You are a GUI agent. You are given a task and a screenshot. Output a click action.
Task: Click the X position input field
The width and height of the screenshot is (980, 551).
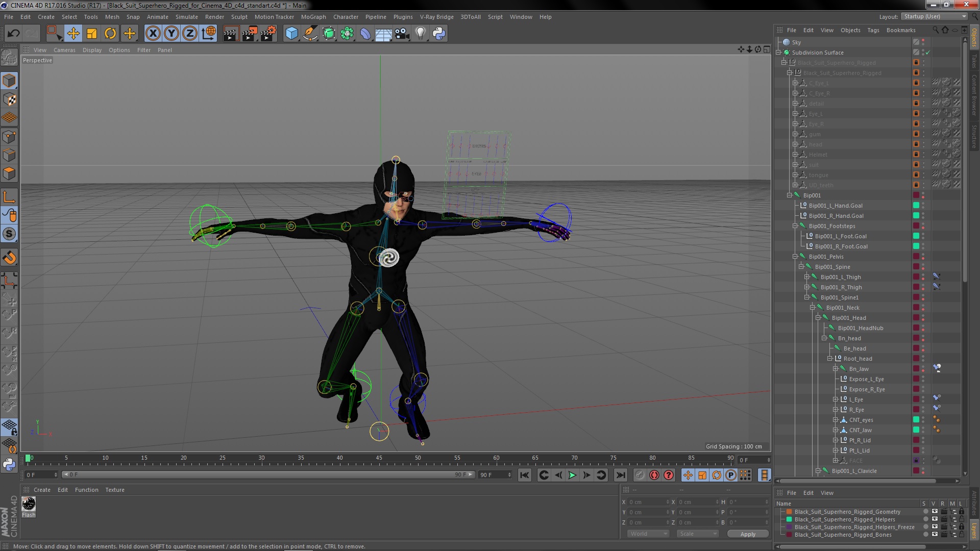coord(649,502)
